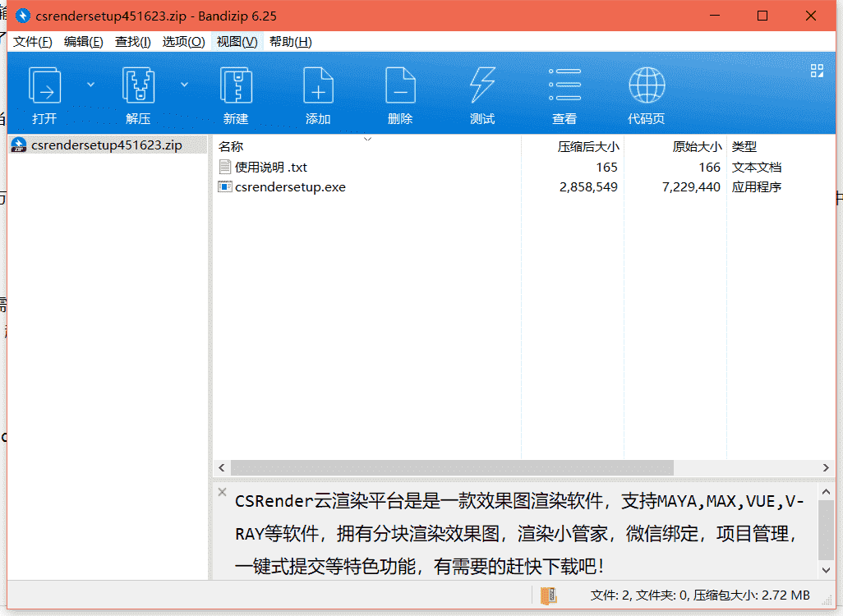This screenshot has height=616, width=843.
Task: Click the compressed size value 2,858,549
Action: [588, 187]
